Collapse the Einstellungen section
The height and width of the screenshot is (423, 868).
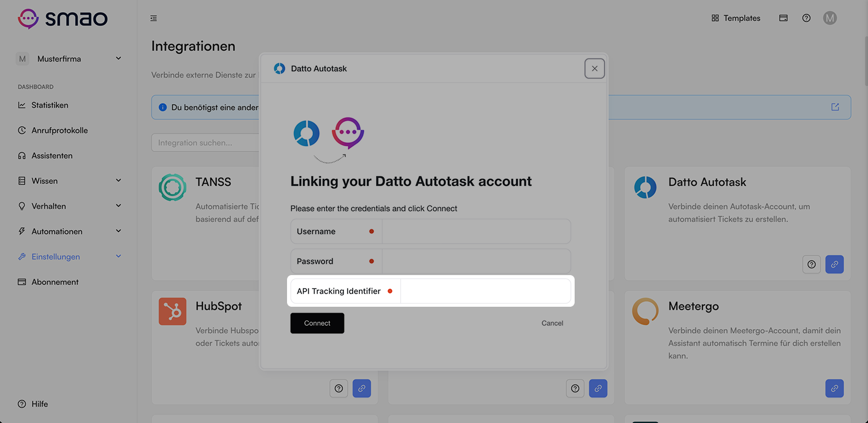[69, 257]
